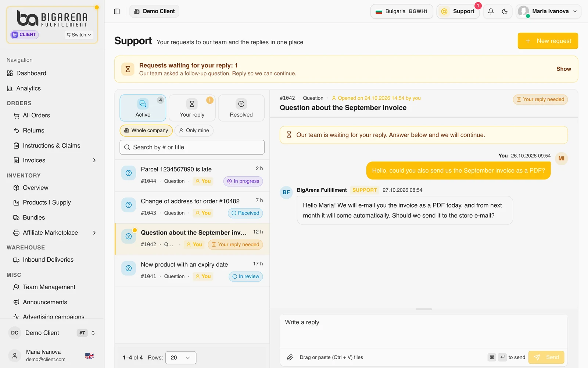Screen dimensions: 588x368
Task: Open the New product with an expiry date request
Action: [192, 270]
